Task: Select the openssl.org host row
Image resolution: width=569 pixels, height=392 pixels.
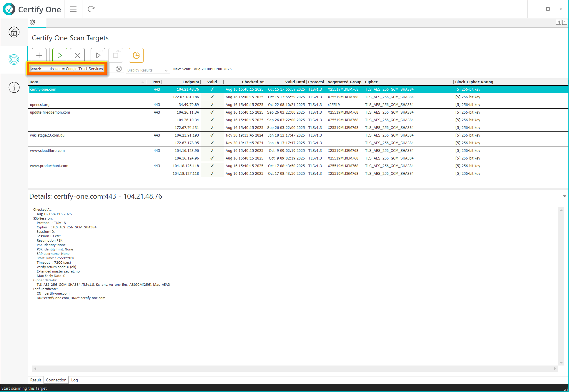Action: click(40, 105)
